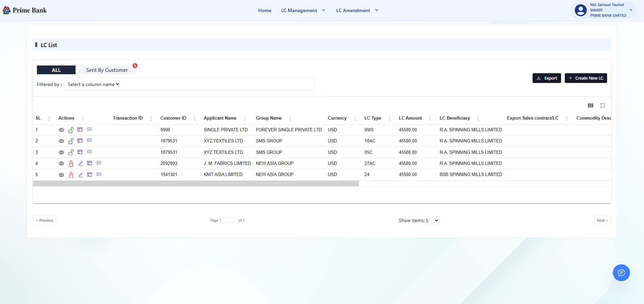Screen dimensions: 644x304
Task: Toggle fullscreen table view icon
Action: (x=603, y=105)
